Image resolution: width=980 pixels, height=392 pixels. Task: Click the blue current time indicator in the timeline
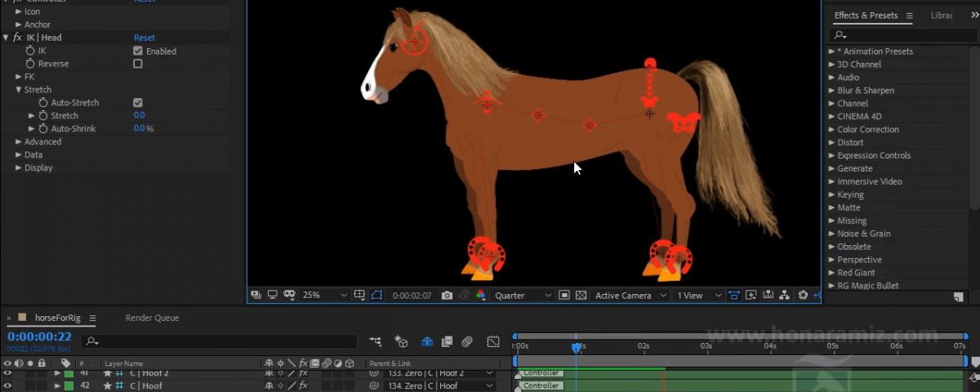(577, 348)
